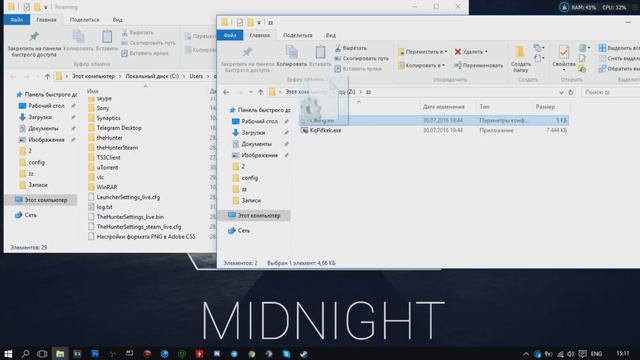Open the Файл tab in zz window
Image resolution: width=640 pixels, height=360 pixels.
[x=230, y=36]
